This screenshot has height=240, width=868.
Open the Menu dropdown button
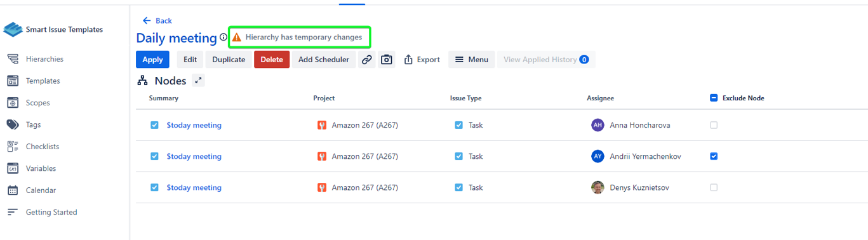pyautogui.click(x=471, y=60)
